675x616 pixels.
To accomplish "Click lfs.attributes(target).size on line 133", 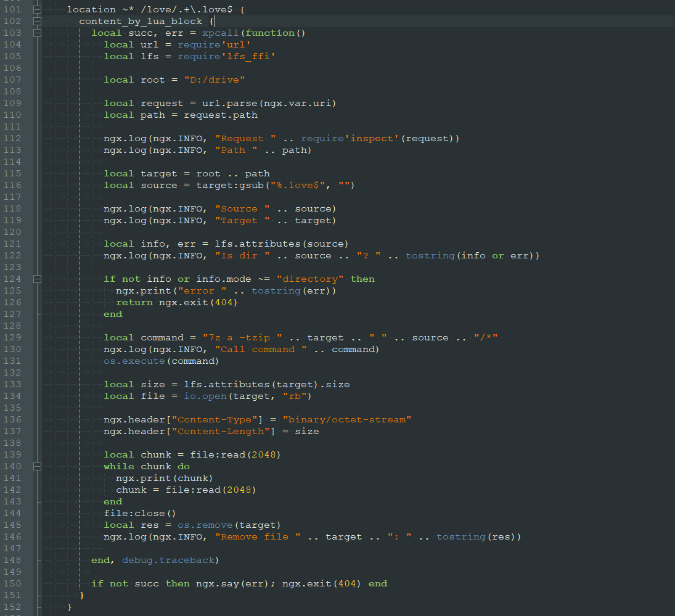I will pyautogui.click(x=267, y=384).
